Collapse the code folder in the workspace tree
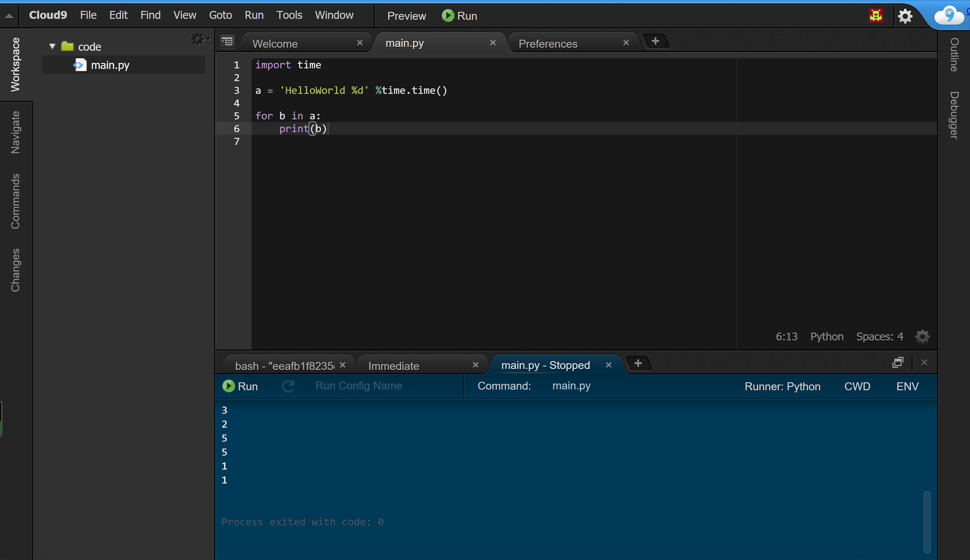 (x=52, y=46)
